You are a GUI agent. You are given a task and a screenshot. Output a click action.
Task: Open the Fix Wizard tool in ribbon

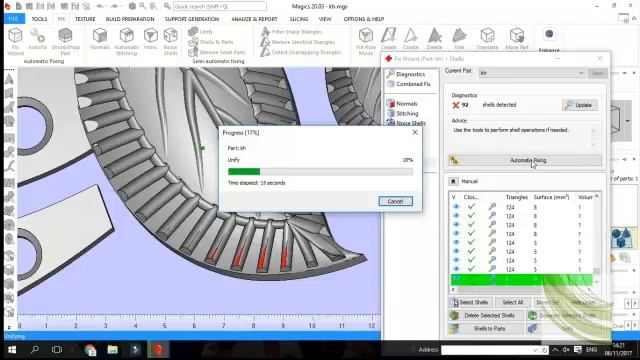(x=16, y=41)
